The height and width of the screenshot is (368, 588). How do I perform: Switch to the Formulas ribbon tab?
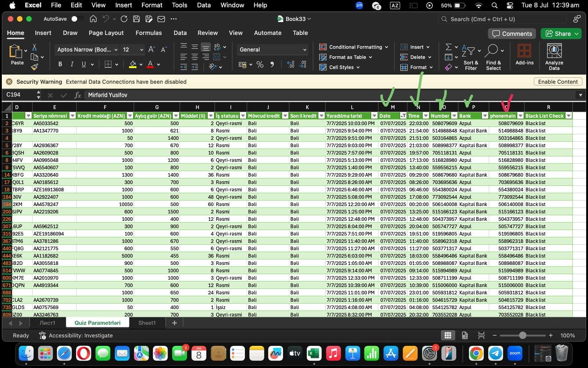(x=148, y=33)
